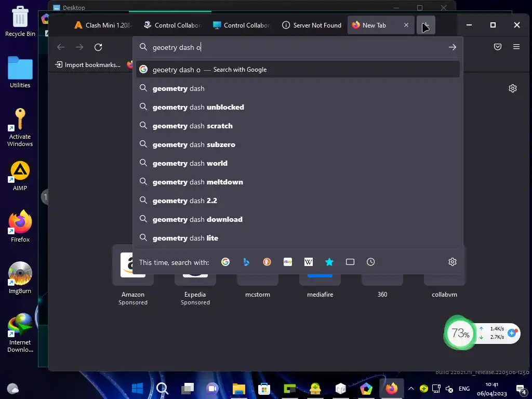Image resolution: width=532 pixels, height=399 pixels.
Task: Search this time with Wikipedia
Action: click(x=309, y=262)
